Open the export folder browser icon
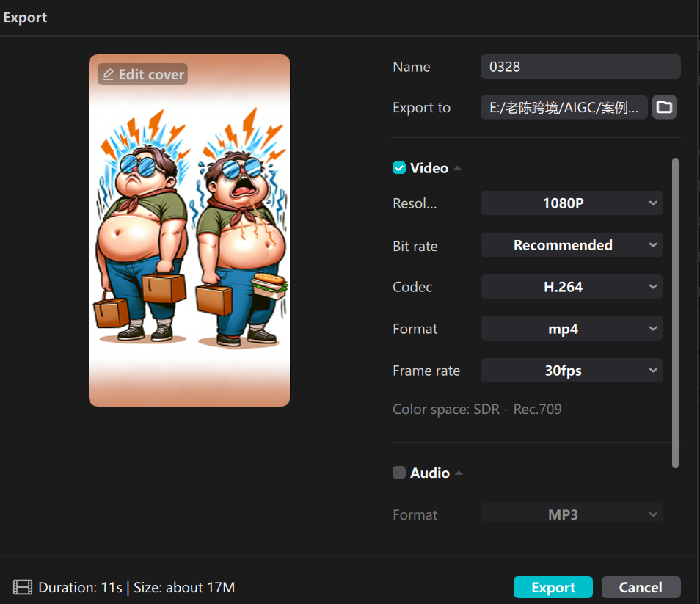700x604 pixels. 664,107
